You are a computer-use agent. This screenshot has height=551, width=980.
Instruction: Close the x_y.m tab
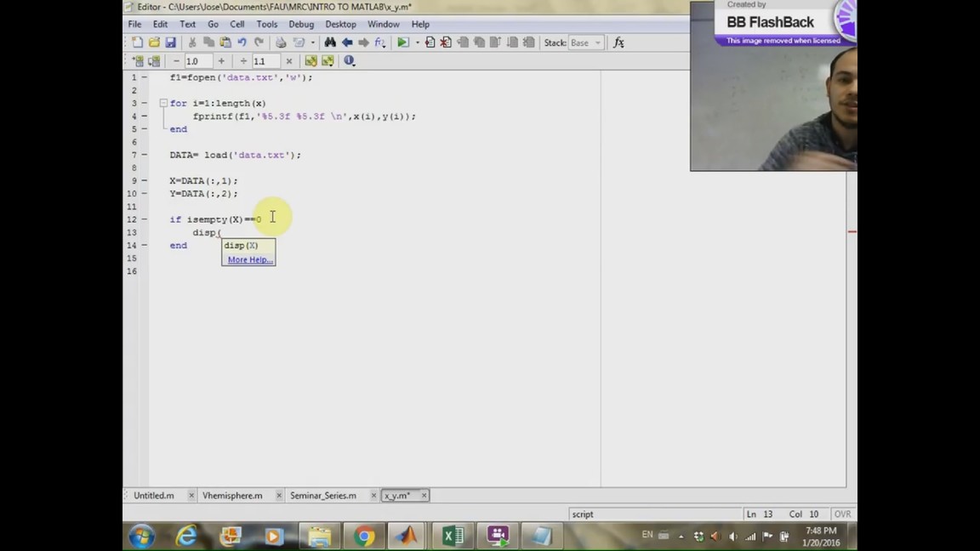pos(424,495)
